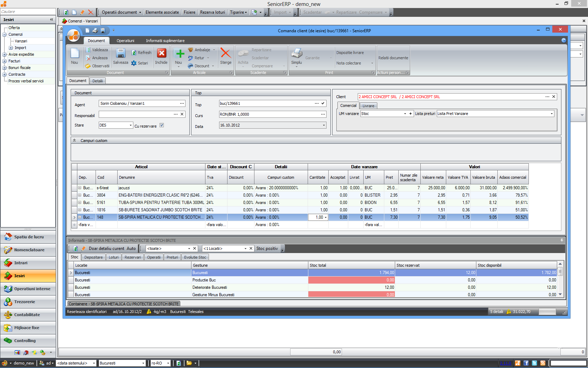Click the Refresh icon in ribbon
This screenshot has width=588, height=368.
click(x=134, y=53)
